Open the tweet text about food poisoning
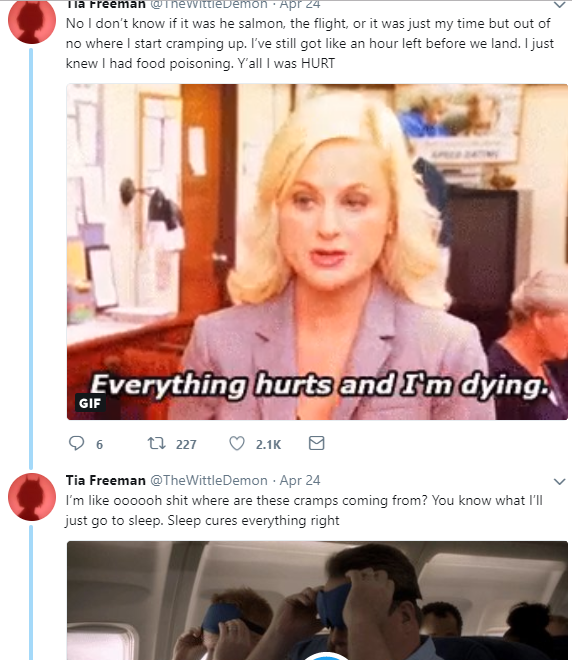 [310, 43]
